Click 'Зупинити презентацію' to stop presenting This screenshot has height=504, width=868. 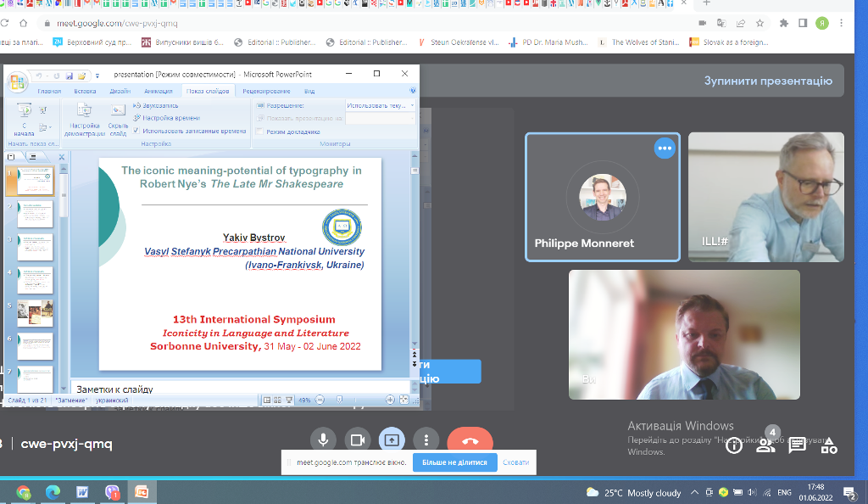tap(768, 81)
